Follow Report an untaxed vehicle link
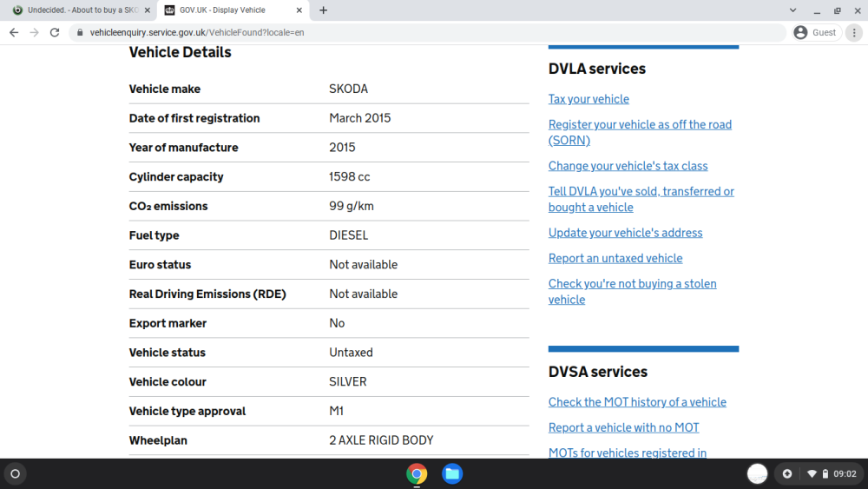 615,259
